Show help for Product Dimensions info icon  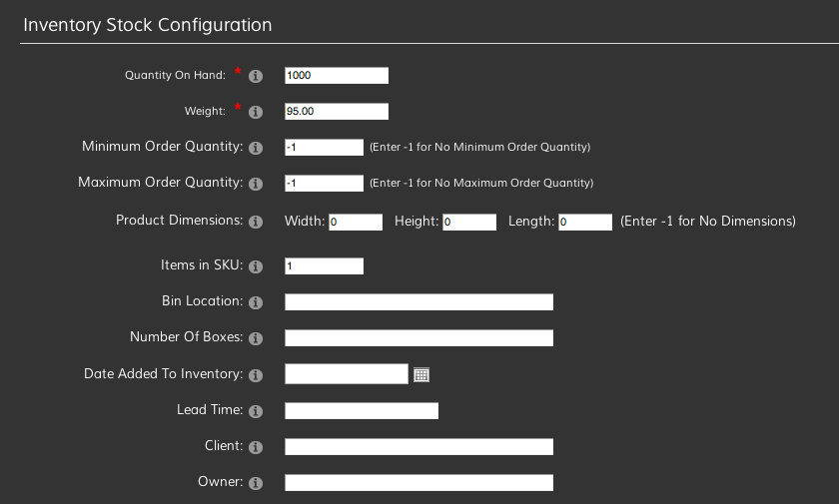256,222
